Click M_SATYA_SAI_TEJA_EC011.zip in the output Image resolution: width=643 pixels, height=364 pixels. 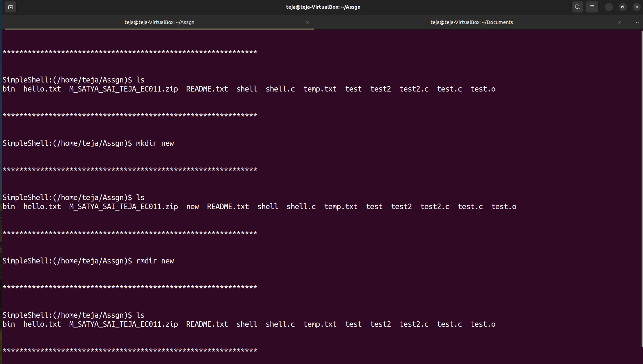tap(124, 89)
